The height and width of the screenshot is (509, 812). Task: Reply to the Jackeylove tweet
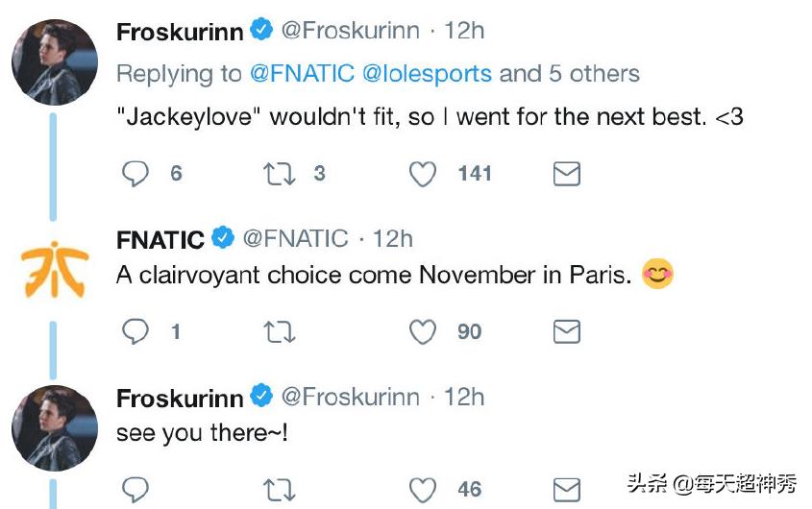coord(135,174)
